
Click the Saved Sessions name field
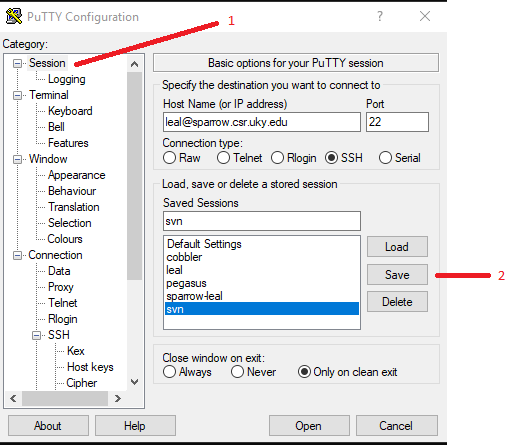point(262,221)
